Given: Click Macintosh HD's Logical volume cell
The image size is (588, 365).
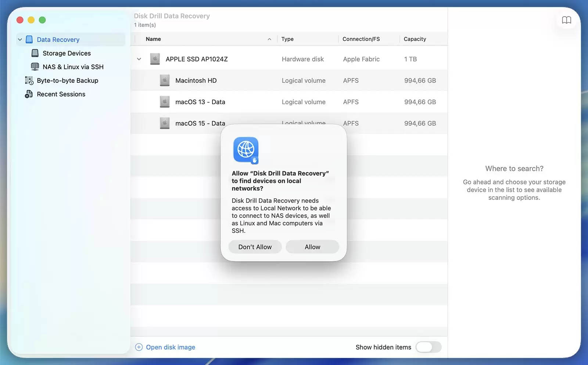Looking at the screenshot, I should pos(304,80).
